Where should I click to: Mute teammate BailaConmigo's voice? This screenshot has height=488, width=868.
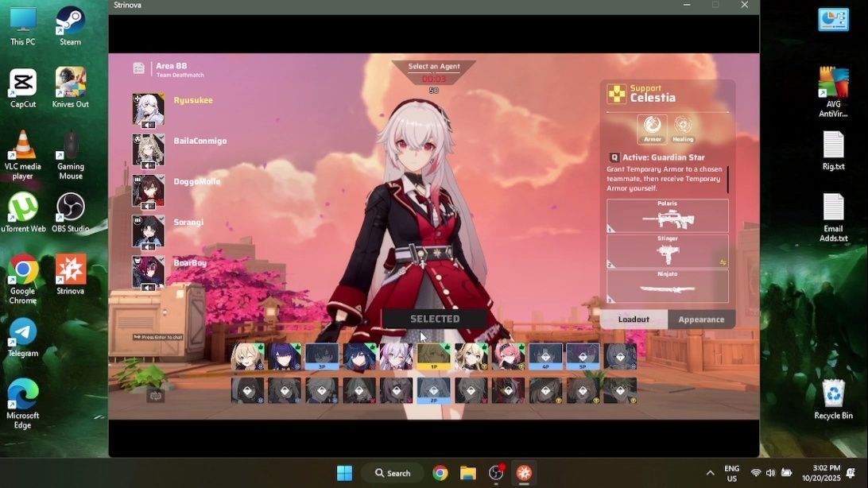click(x=148, y=165)
